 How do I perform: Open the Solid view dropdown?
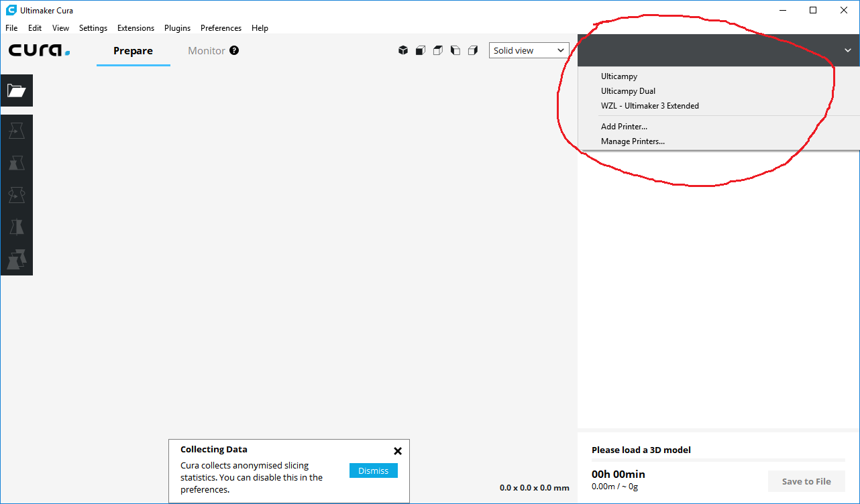click(x=529, y=50)
